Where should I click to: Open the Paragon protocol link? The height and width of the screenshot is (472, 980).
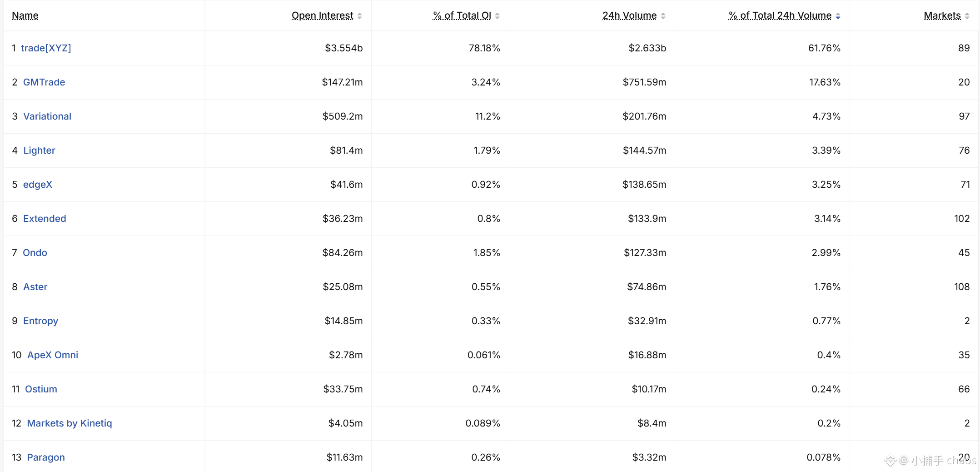click(46, 457)
